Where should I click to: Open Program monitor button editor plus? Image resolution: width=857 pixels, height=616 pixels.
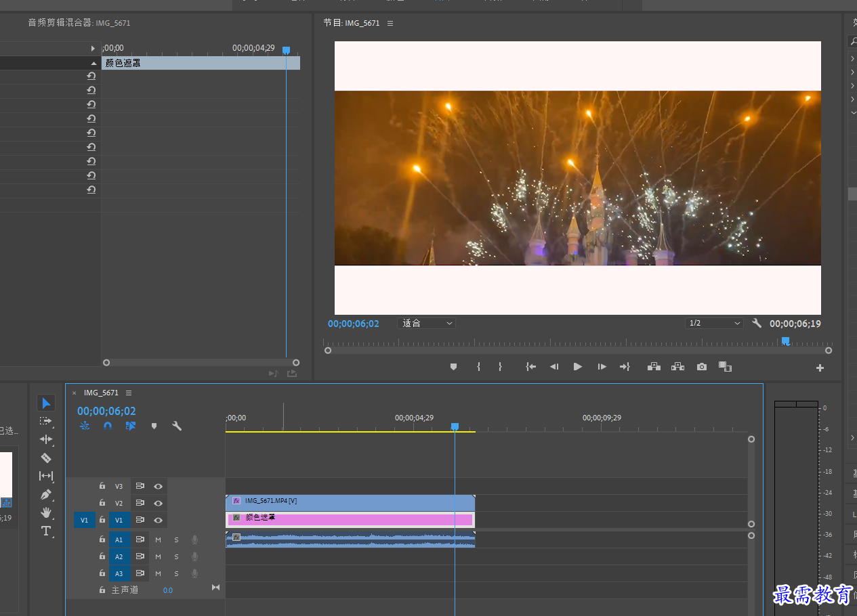point(820,368)
